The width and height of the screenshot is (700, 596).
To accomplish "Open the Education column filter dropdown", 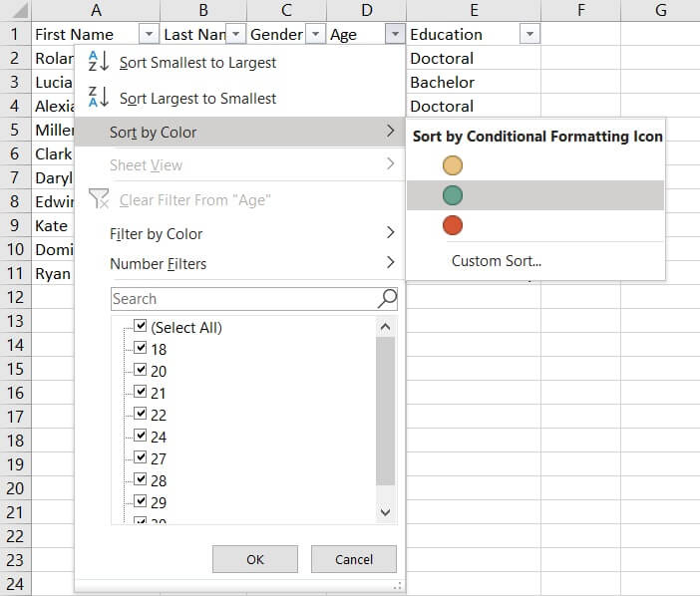I will point(530,34).
